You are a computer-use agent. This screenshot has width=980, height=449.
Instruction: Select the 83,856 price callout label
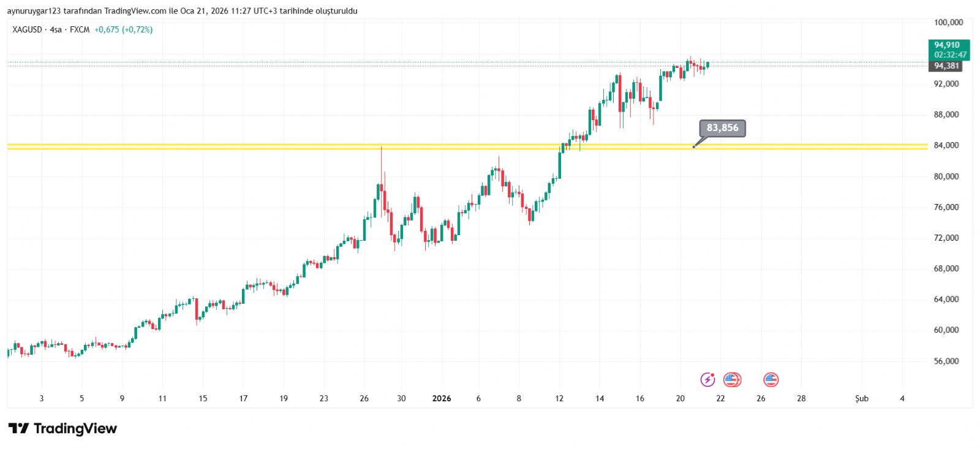click(x=722, y=128)
